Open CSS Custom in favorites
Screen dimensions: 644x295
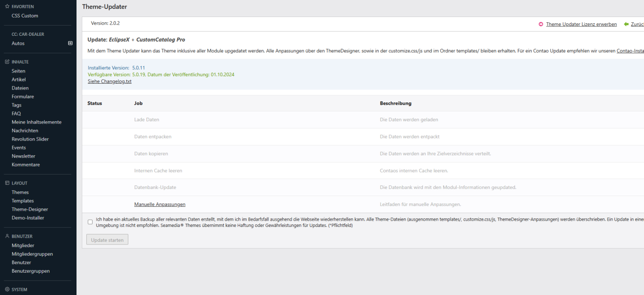[x=25, y=16]
